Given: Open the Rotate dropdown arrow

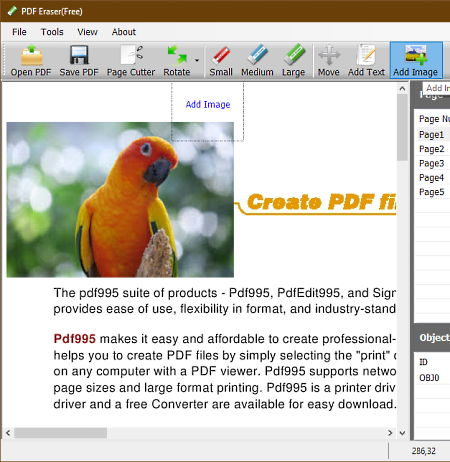Looking at the screenshot, I should (197, 60).
